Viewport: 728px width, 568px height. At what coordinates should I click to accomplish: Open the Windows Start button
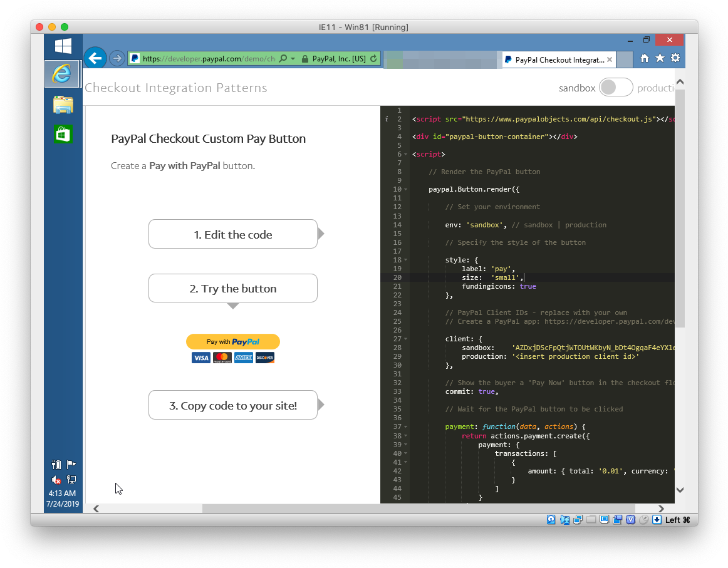pos(63,46)
